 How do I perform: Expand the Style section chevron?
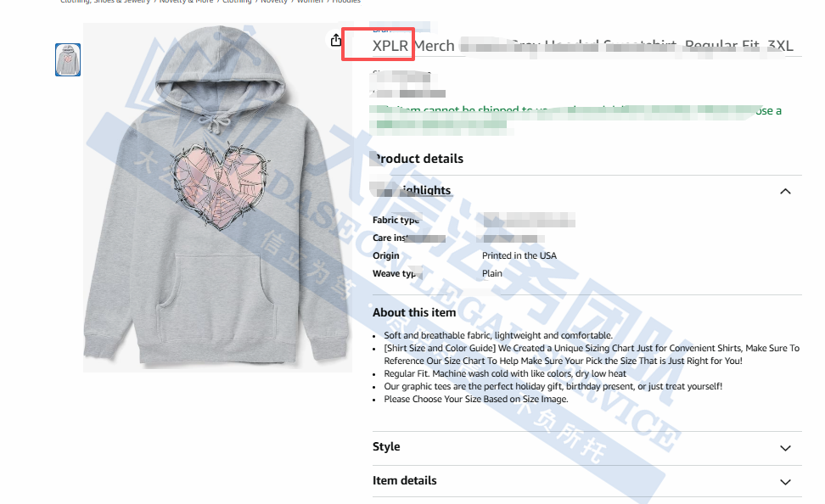coord(785,448)
